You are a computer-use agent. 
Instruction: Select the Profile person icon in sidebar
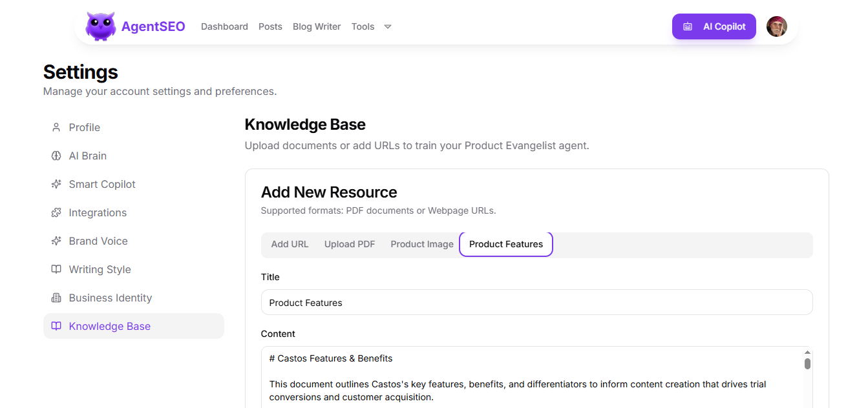56,127
